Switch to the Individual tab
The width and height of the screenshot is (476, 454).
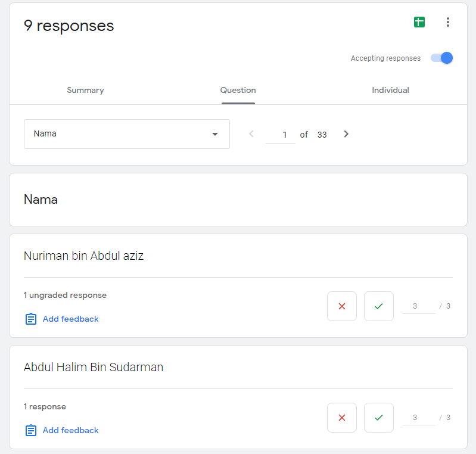(390, 91)
